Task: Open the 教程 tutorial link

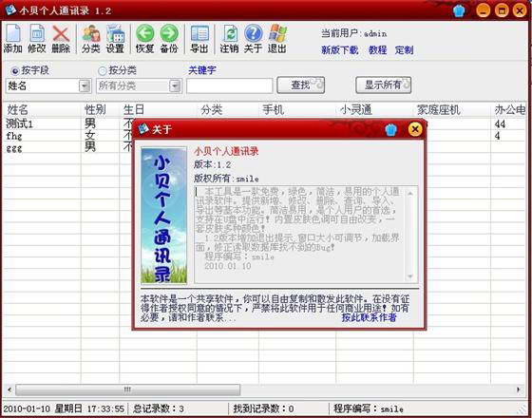Action: click(378, 50)
